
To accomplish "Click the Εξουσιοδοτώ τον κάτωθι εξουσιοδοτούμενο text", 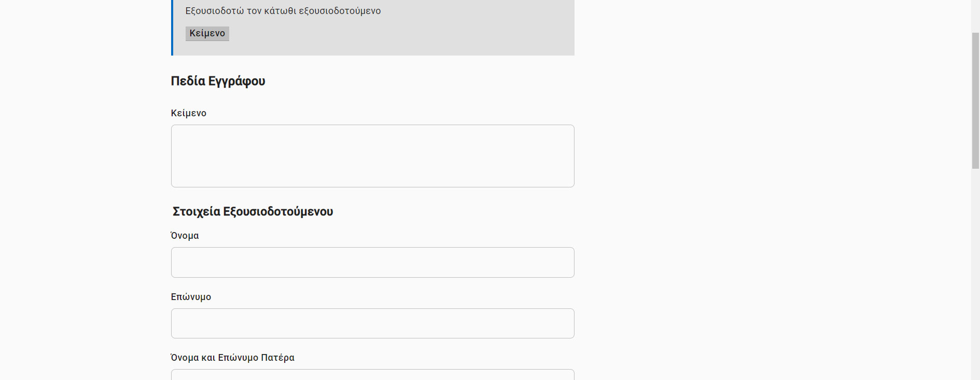I will (283, 11).
